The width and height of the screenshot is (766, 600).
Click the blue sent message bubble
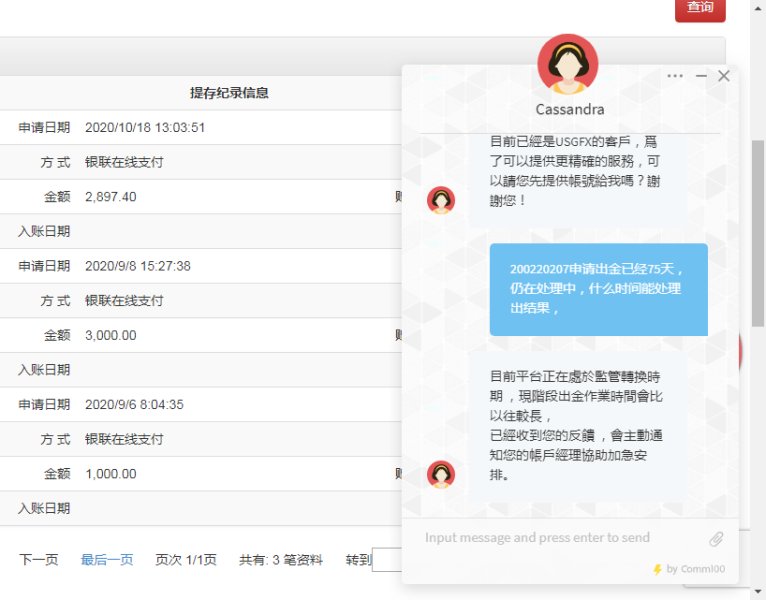coord(598,289)
